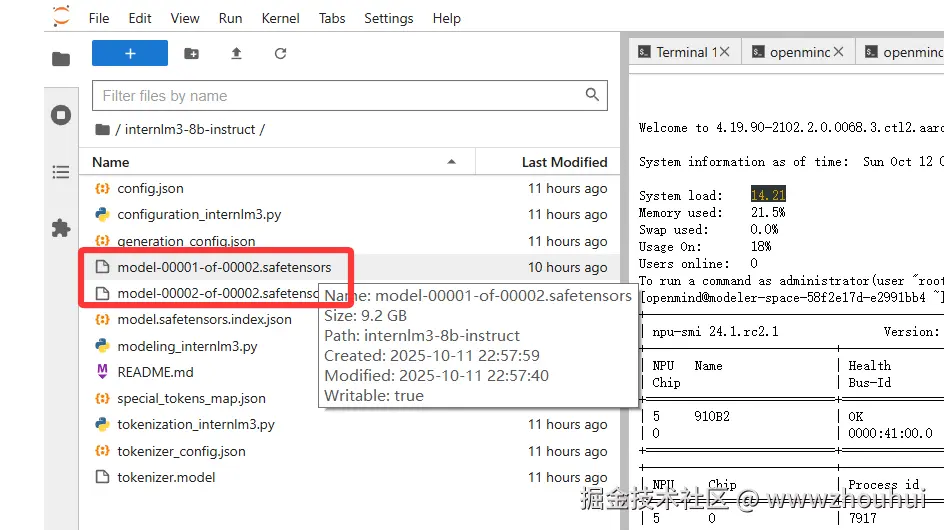This screenshot has width=944, height=530.
Task: Click the Upload Files icon
Action: (x=236, y=54)
